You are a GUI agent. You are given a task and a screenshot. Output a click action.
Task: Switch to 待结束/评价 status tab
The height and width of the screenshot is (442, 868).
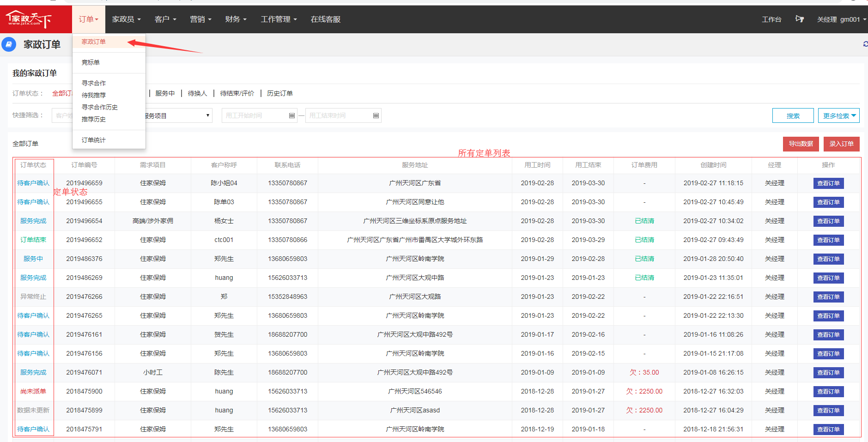click(237, 93)
